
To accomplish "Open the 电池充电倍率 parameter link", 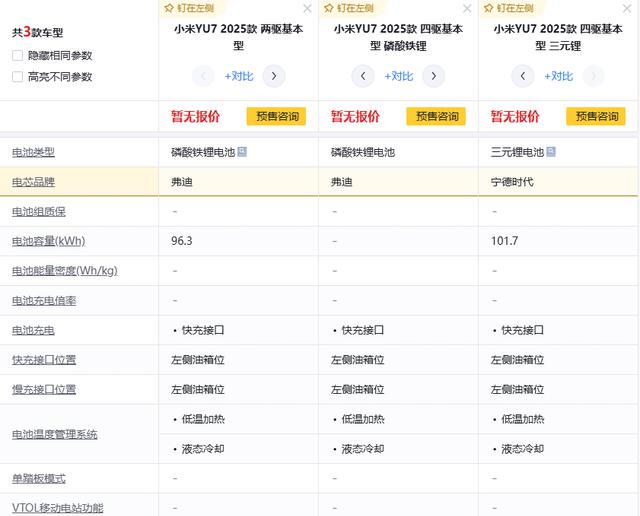I will tap(44, 301).
